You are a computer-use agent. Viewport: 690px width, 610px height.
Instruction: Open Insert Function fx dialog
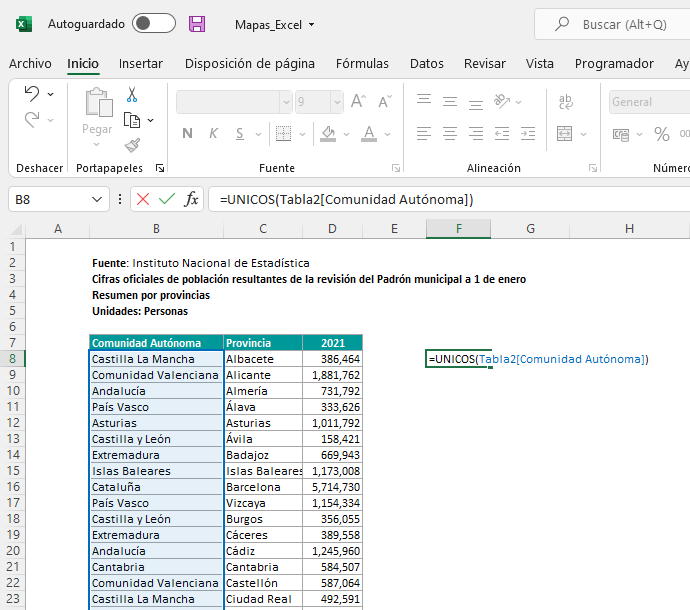click(x=191, y=199)
